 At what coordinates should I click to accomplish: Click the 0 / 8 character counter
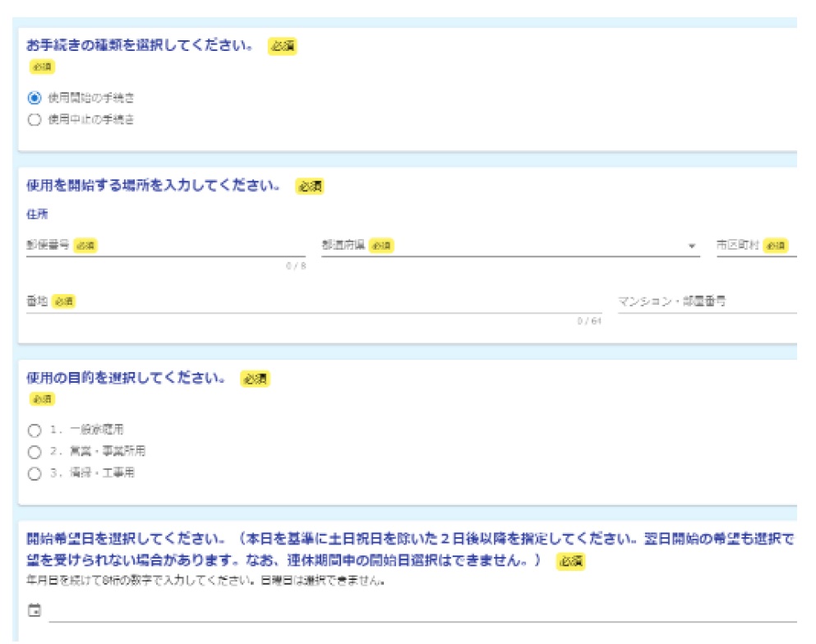pyautogui.click(x=295, y=265)
